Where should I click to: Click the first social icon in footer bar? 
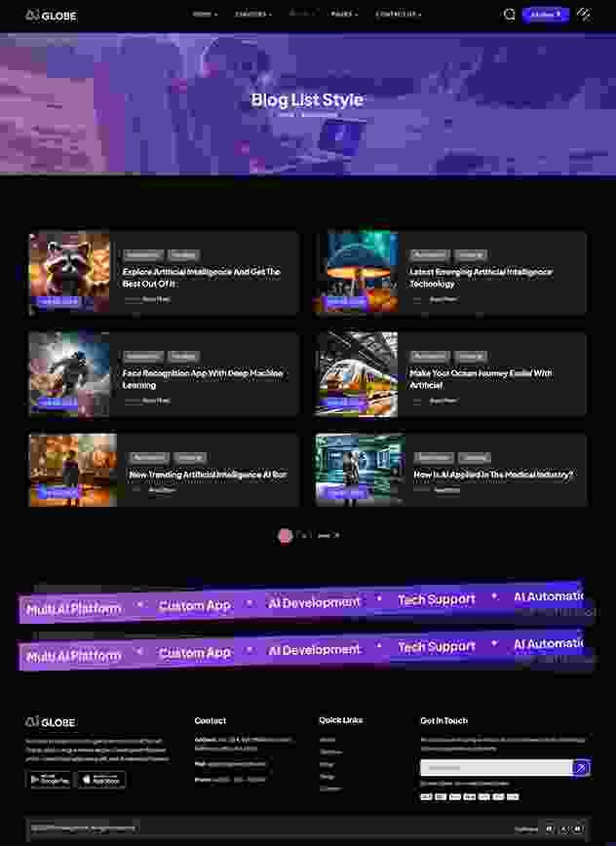[550, 828]
